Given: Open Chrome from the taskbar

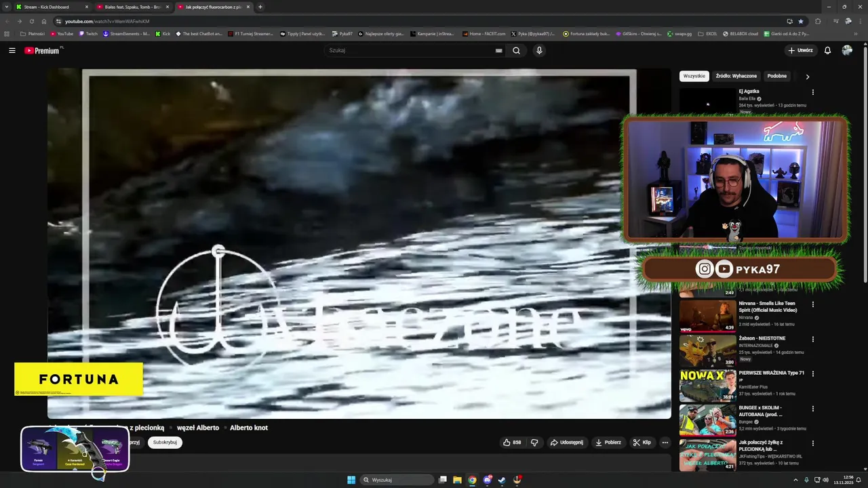Looking at the screenshot, I should [473, 480].
